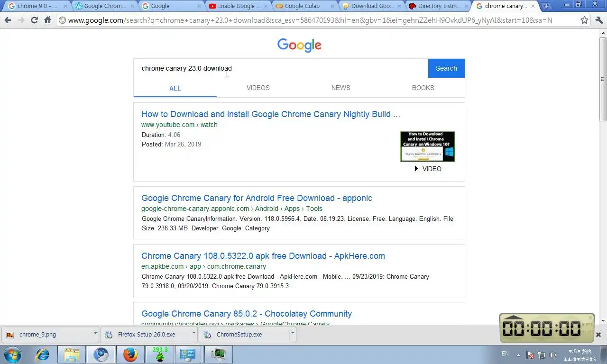607x364 pixels.
Task: Show hidden system tray icons
Action: pyautogui.click(x=518, y=355)
